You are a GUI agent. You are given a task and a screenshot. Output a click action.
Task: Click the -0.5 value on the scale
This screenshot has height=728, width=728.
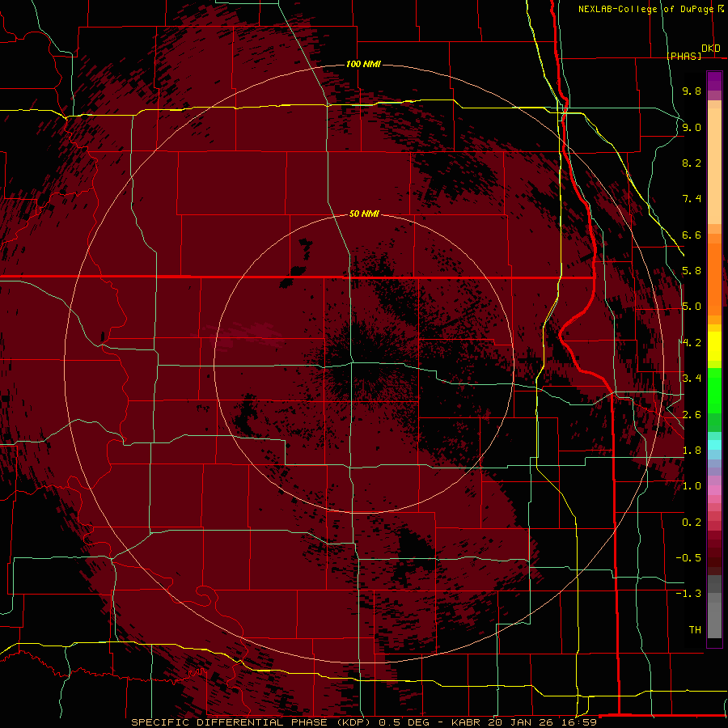pos(688,558)
